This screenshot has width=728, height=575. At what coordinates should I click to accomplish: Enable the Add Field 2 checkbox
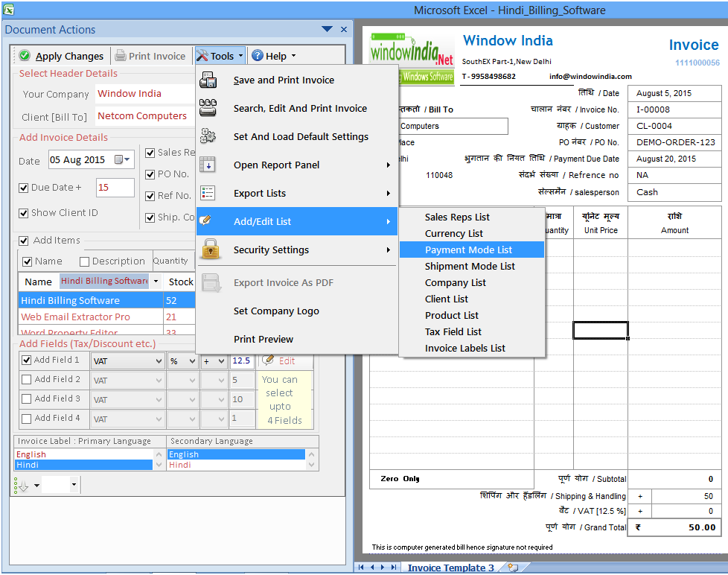27,379
